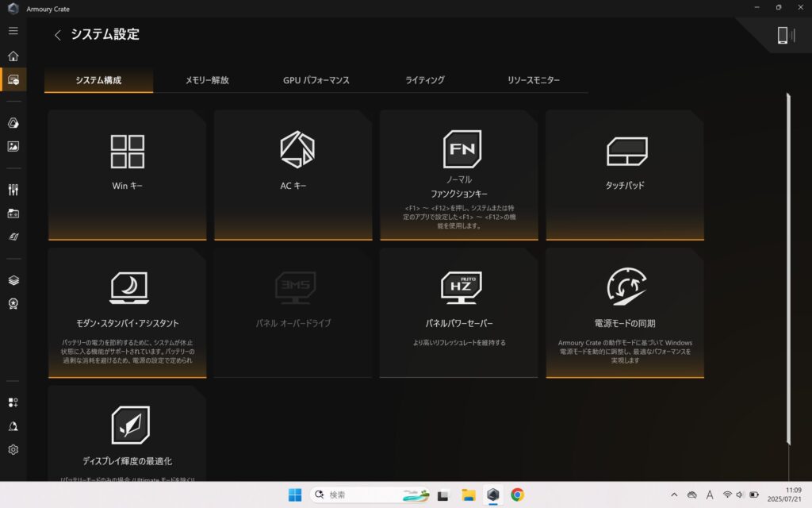Expand the hamburger menu in the sidebar
The image size is (812, 508).
pos(13,31)
